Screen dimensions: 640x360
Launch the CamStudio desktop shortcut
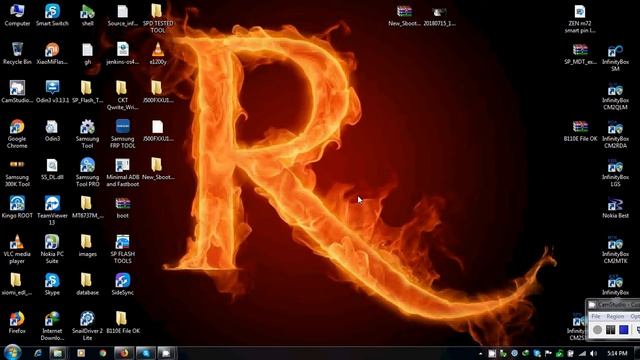pyautogui.click(x=17, y=91)
